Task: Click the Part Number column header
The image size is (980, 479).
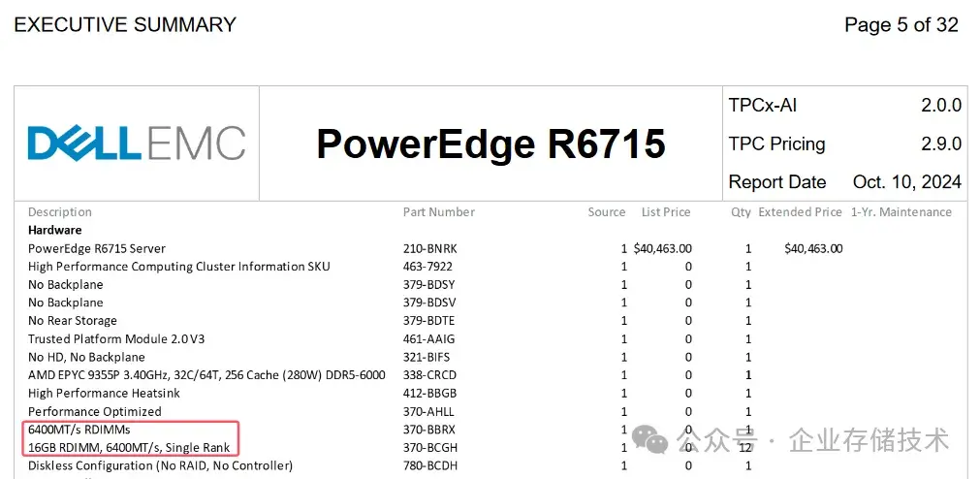Action: click(439, 212)
